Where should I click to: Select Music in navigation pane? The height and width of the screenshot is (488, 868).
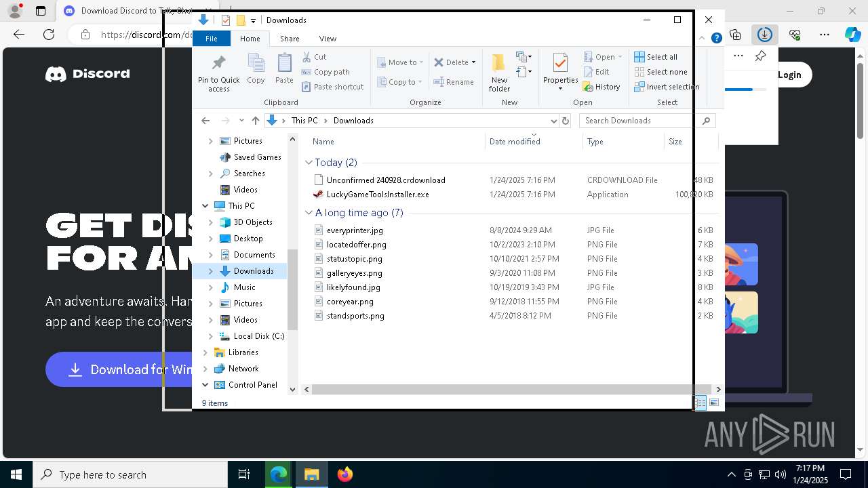(x=244, y=287)
